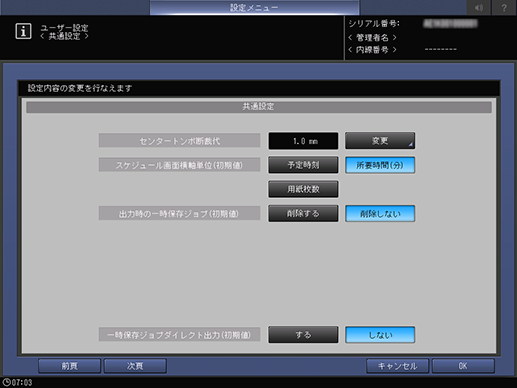517x388 pixels.
Task: Set direct output to する
Action: coord(303,335)
